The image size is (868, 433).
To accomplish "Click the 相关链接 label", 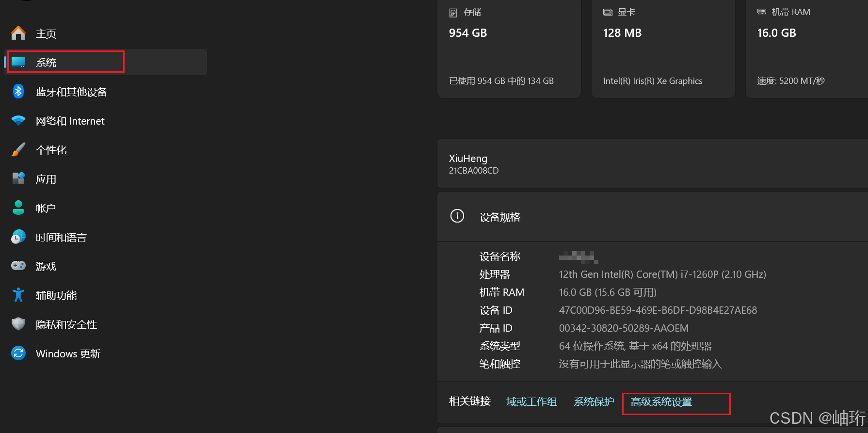I will click(470, 401).
